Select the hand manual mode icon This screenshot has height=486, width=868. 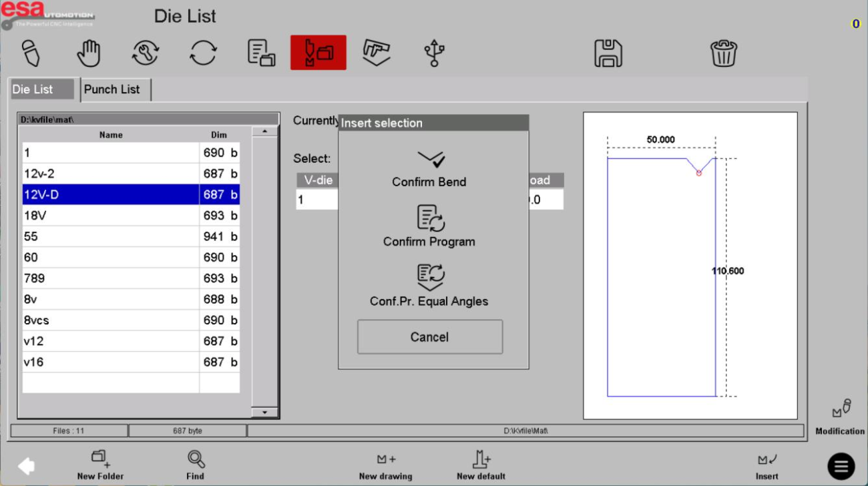88,53
